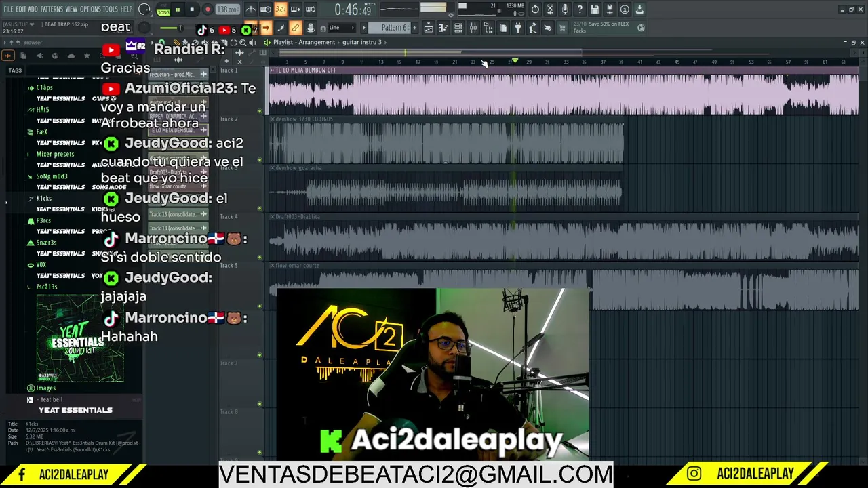
Task: Open the ADD menu
Action: click(x=33, y=9)
